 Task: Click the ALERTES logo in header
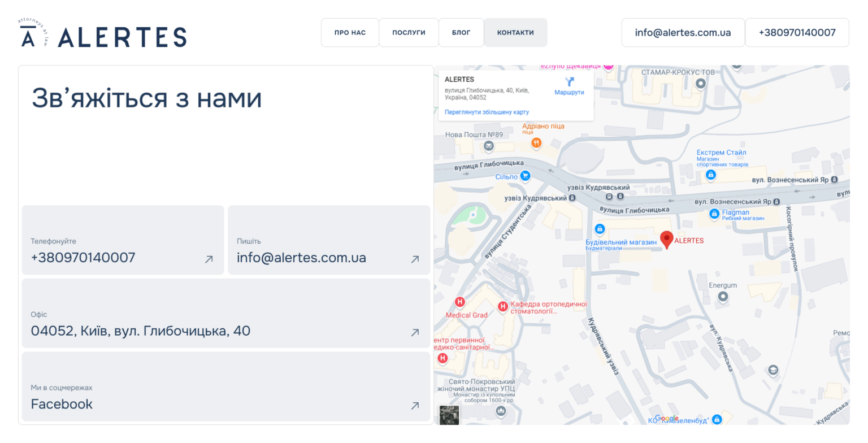pyautogui.click(x=103, y=36)
